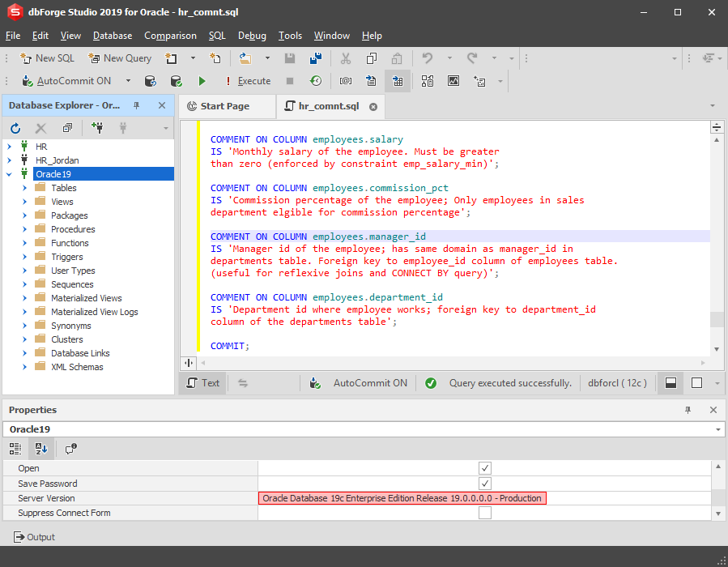
Task: Click the schema structure diagram icon
Action: tap(427, 81)
